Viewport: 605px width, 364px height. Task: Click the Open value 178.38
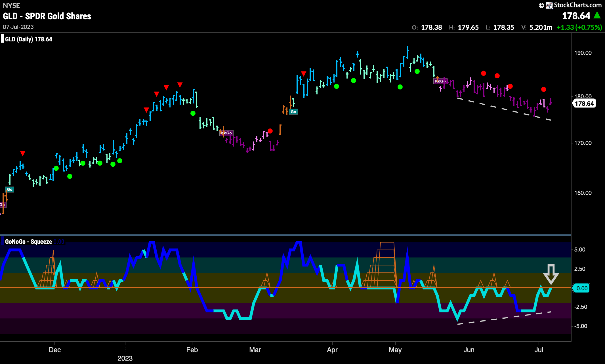(x=431, y=27)
